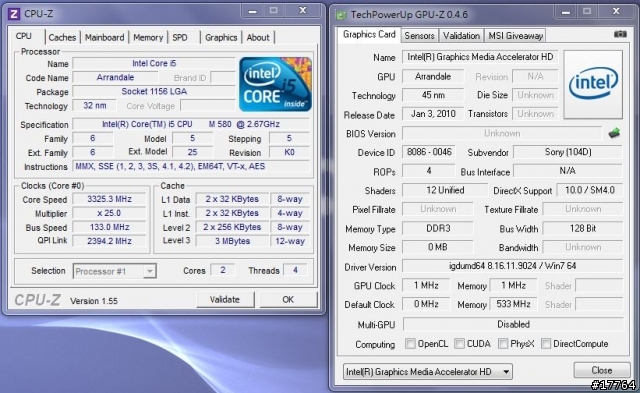Click the Level 3 cache value 3 MBytes
Screen dimensions: 640x393
click(232, 241)
